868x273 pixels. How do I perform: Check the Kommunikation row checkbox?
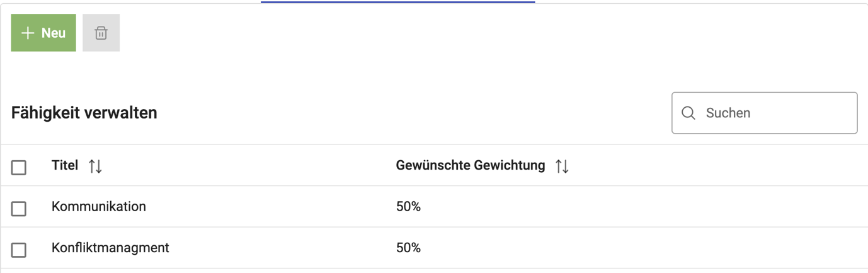point(19,208)
